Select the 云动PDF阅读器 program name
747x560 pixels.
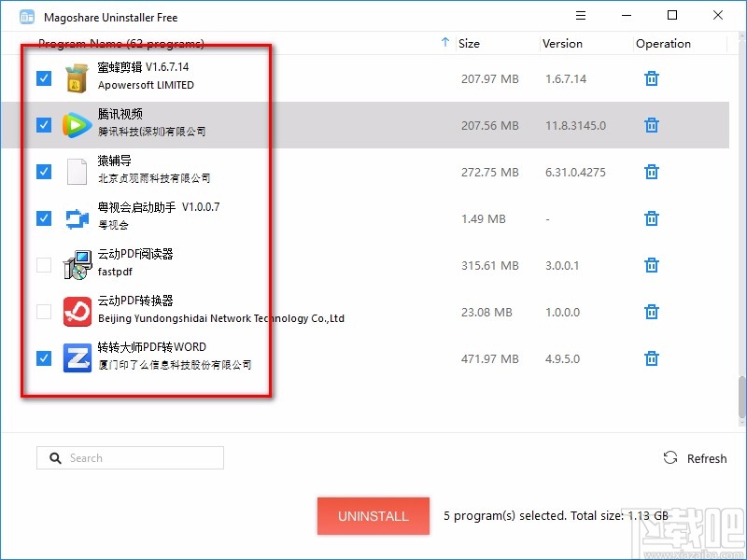point(135,254)
